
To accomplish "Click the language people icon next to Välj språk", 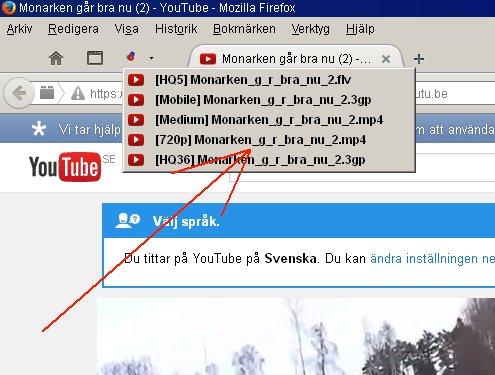I will pyautogui.click(x=127, y=221).
